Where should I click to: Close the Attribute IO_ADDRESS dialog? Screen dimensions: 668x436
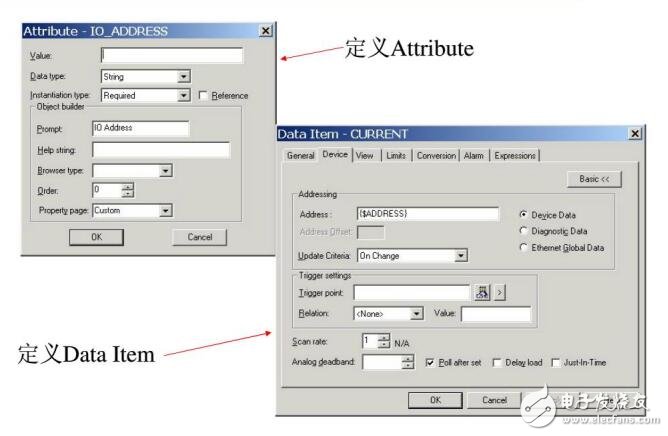click(265, 31)
